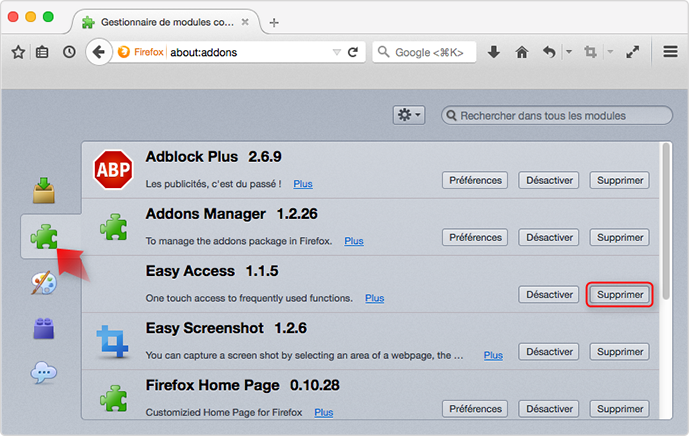Click Désactiver for Adblock Plus
This screenshot has height=436, width=689.
click(x=549, y=180)
